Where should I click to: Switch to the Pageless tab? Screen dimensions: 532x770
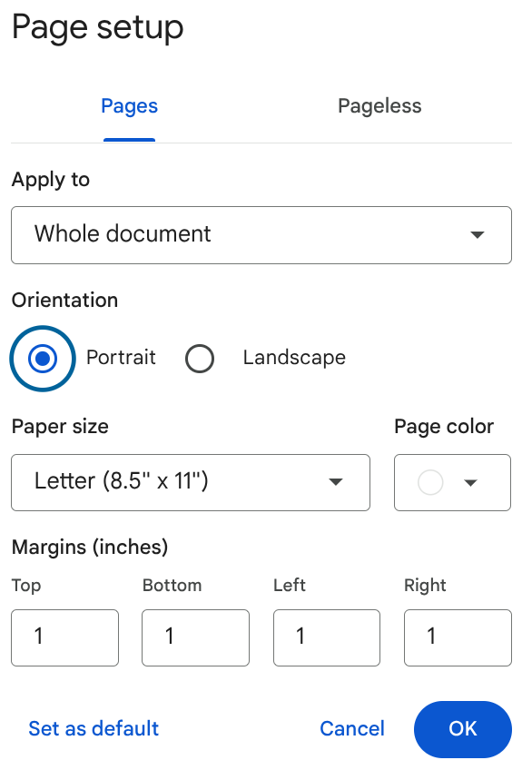(379, 105)
